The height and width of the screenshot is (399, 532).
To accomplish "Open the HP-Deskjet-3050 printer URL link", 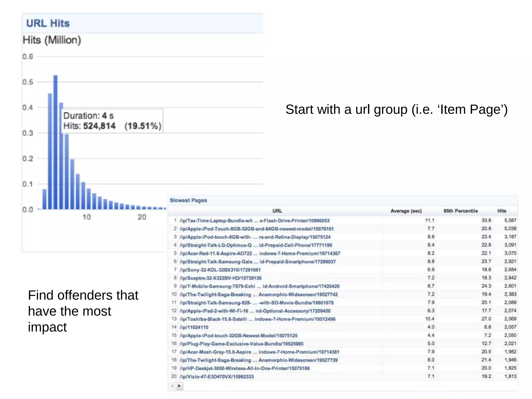I will coord(244,368).
